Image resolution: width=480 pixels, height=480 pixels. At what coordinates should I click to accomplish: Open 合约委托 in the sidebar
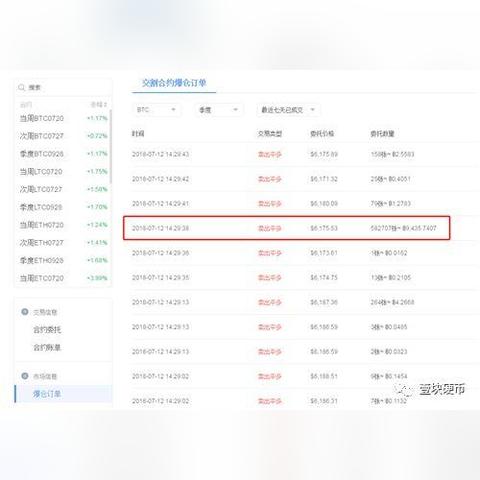click(x=47, y=330)
